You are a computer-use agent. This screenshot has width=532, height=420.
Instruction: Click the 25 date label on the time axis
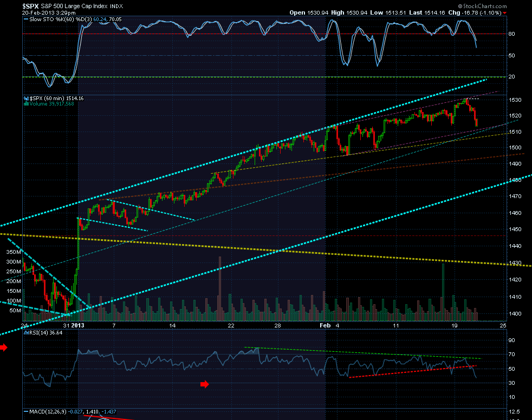(x=503, y=325)
